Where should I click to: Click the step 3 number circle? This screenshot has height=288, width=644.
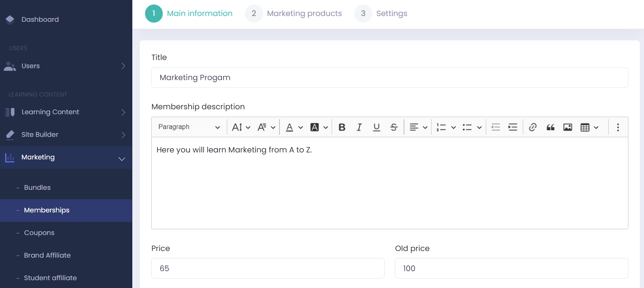[363, 14]
